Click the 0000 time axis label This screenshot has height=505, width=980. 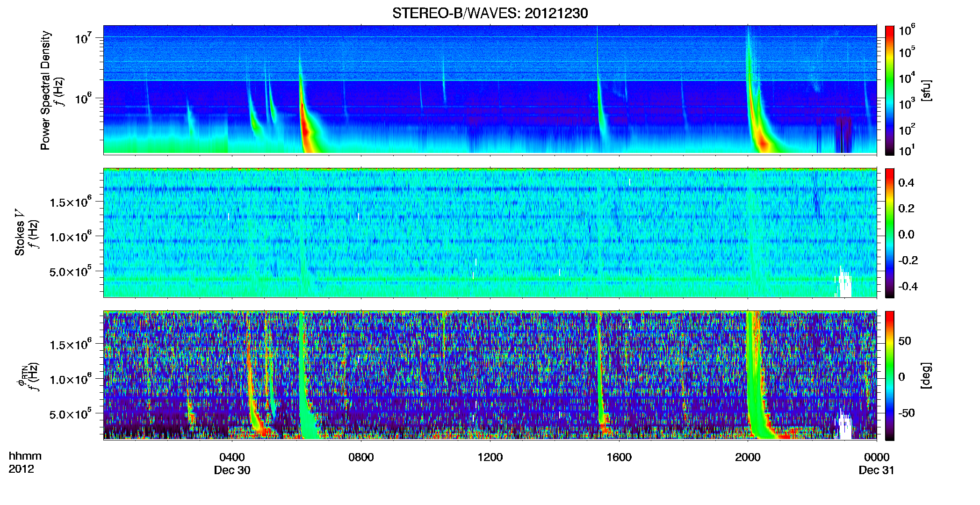(x=877, y=457)
